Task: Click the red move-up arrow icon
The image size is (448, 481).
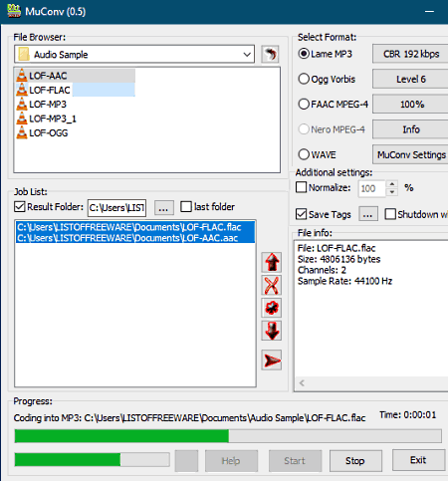Action: point(272,262)
